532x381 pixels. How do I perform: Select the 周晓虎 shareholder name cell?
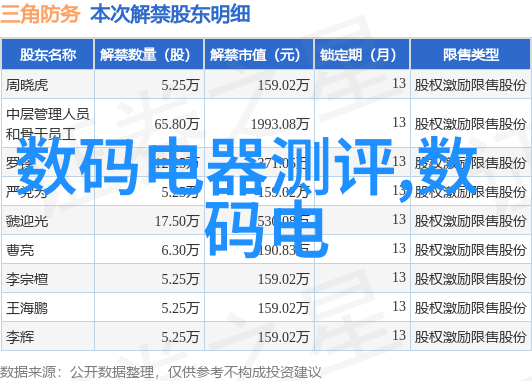(x=27, y=85)
